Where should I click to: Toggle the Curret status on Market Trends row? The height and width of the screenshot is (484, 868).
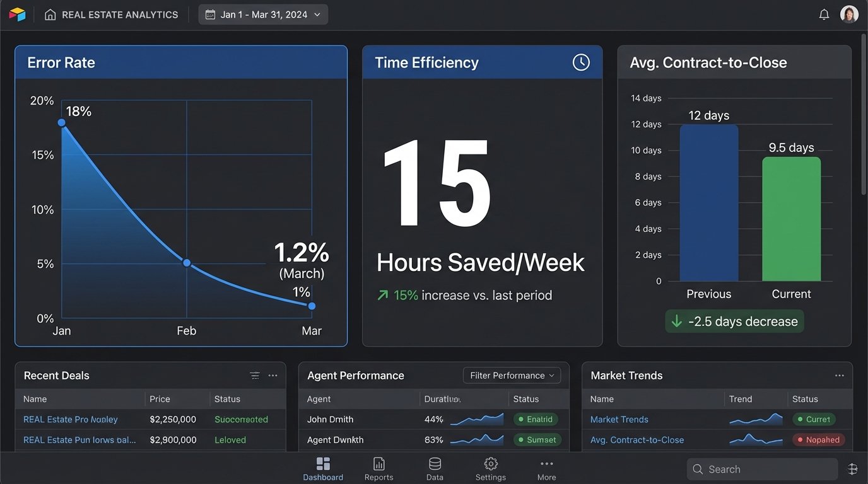pyautogui.click(x=814, y=419)
